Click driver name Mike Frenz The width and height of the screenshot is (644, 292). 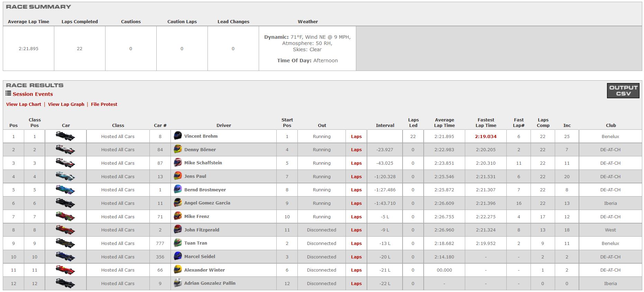[x=197, y=217]
